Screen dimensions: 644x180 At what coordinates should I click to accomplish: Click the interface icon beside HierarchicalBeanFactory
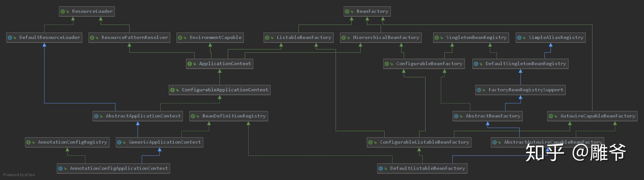click(344, 38)
